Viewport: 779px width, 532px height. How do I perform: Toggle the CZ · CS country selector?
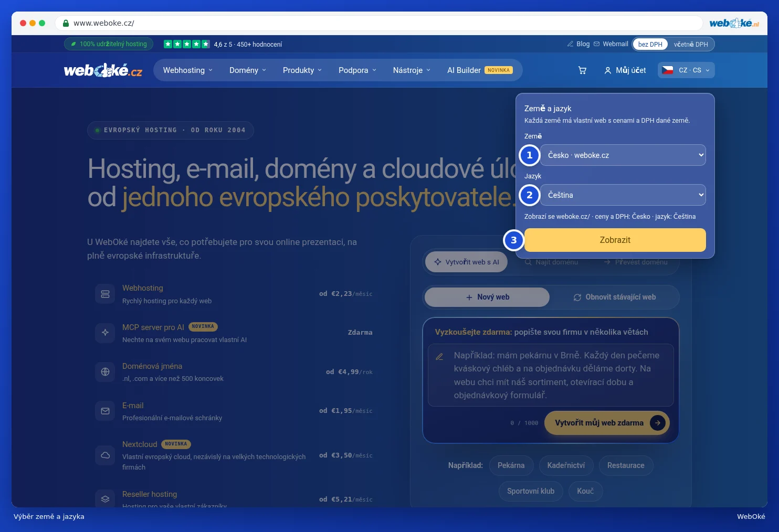(686, 70)
